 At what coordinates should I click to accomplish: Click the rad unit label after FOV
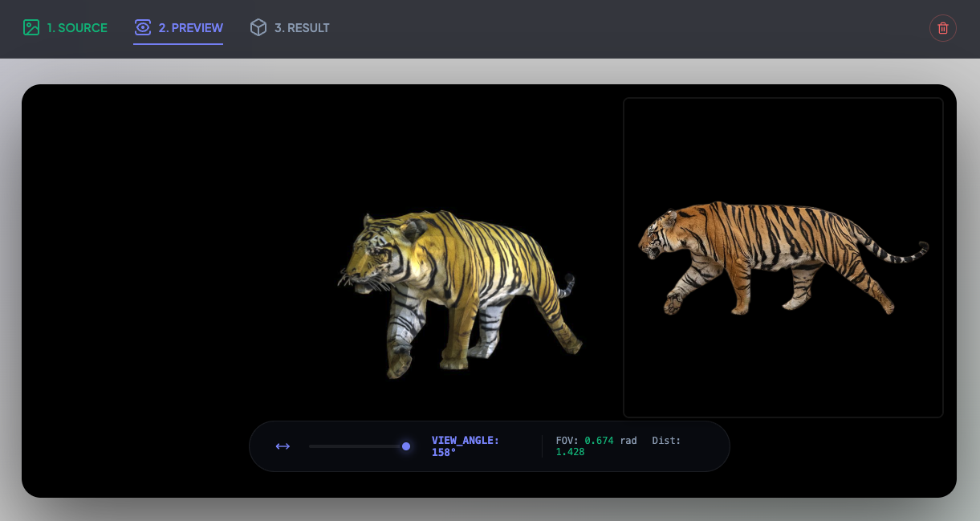[x=628, y=441]
